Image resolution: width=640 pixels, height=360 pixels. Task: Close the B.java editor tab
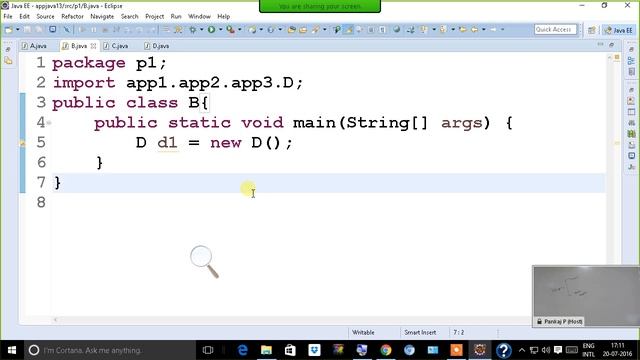pos(93,46)
